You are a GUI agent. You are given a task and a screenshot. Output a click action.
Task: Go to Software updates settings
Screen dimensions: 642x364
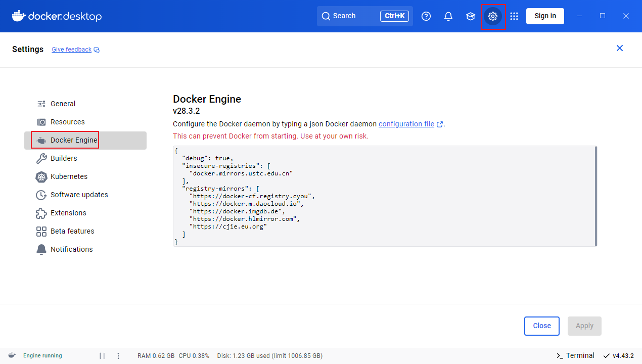point(79,195)
